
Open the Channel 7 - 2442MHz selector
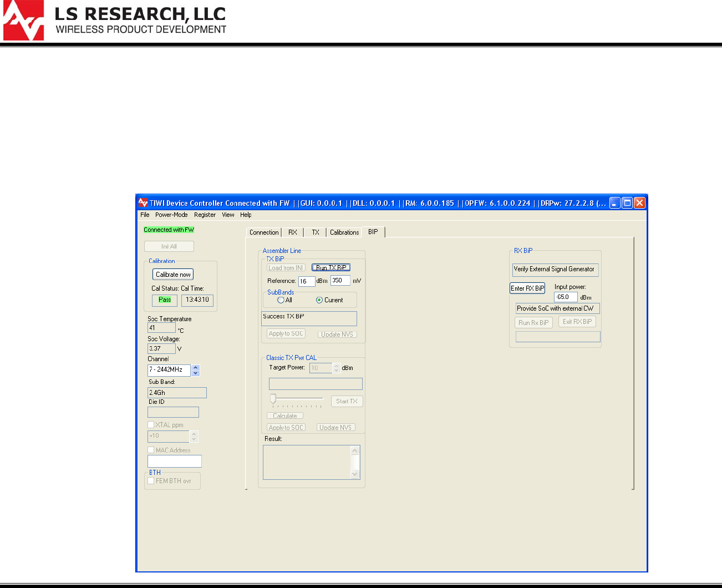pos(169,369)
